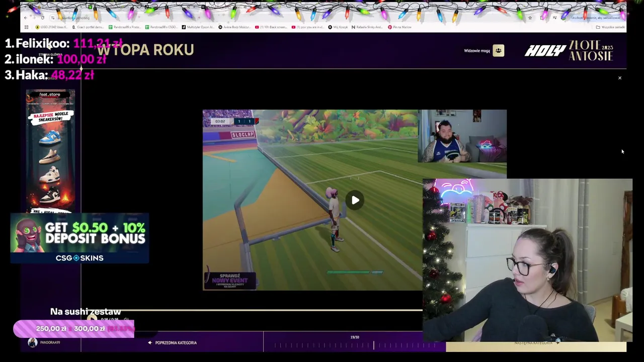The width and height of the screenshot is (644, 362).
Task: Open the feat.store sneakers banner
Action: 50,151
